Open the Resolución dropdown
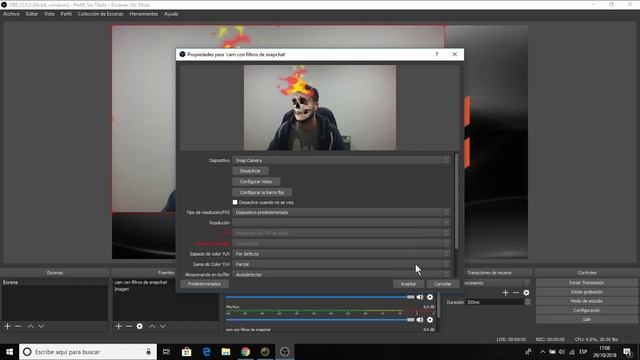Viewport: 640px width, 360px height. click(x=341, y=223)
